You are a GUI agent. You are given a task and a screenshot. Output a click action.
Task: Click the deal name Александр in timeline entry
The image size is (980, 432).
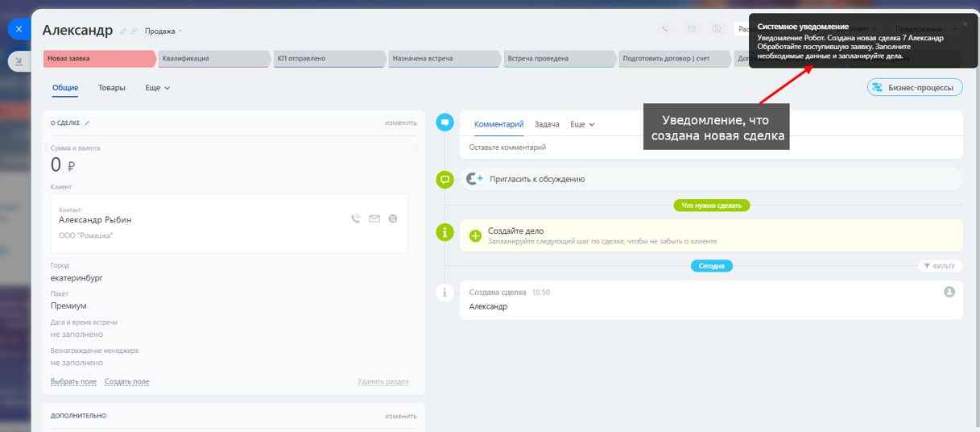(x=488, y=307)
